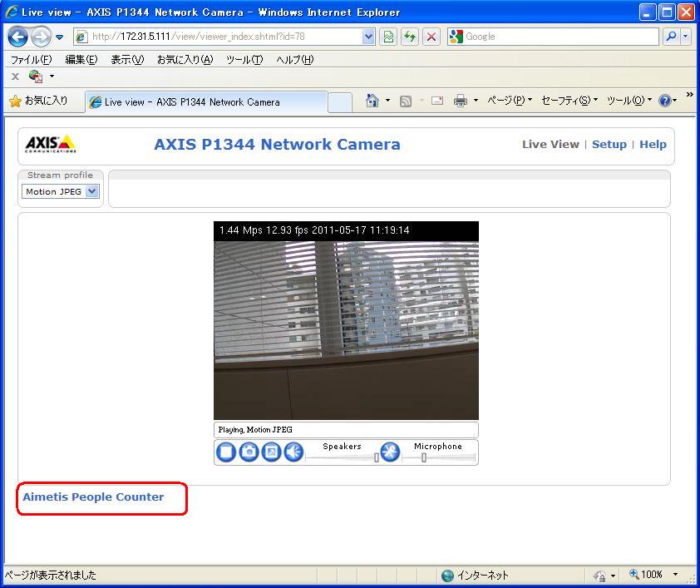Click the browser Back arrow button
The height and width of the screenshot is (588, 700).
coord(18,37)
